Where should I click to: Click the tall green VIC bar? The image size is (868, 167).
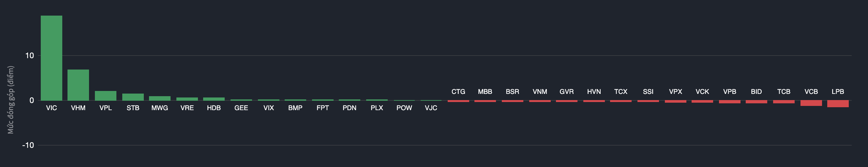(51, 58)
